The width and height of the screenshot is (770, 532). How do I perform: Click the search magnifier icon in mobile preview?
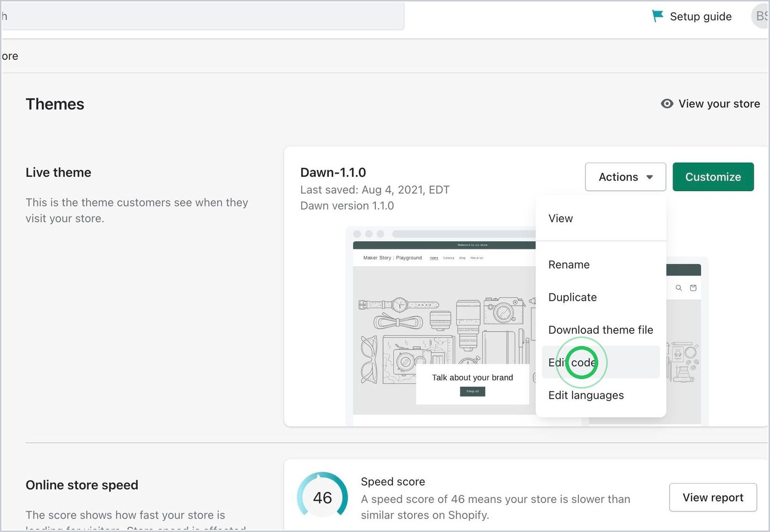679,288
